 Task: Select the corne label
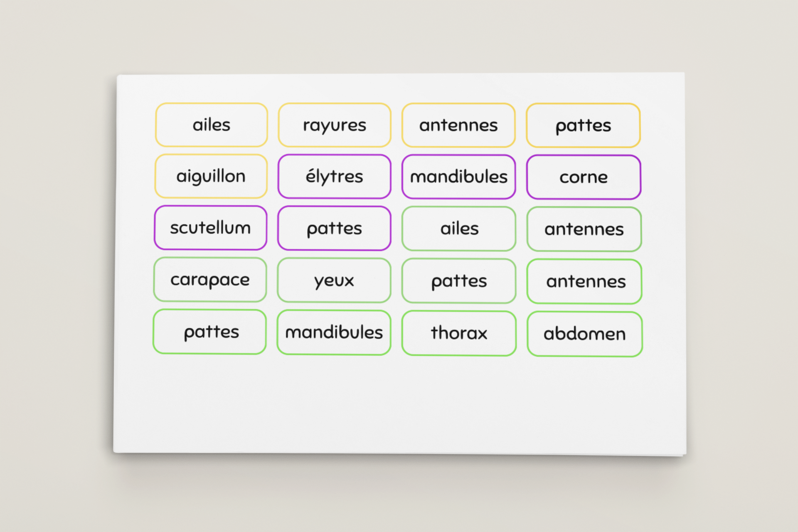click(x=584, y=177)
